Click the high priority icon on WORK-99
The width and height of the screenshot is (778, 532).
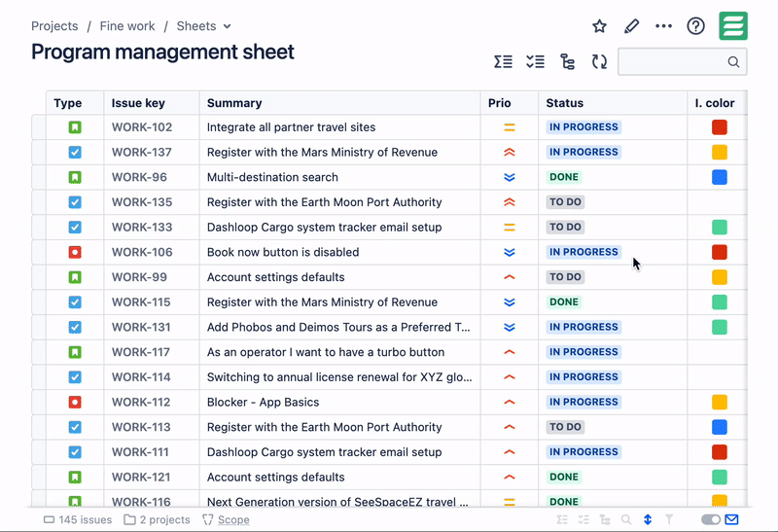(509, 277)
